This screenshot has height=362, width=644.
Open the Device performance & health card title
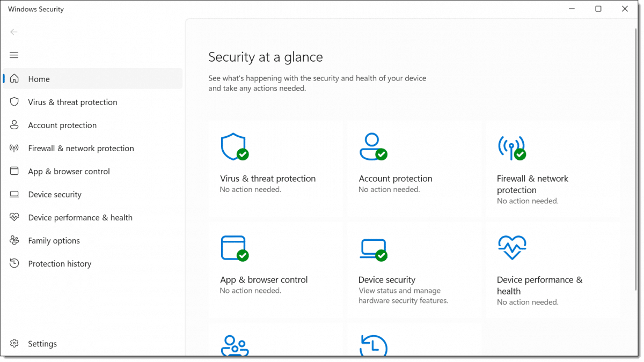[x=539, y=285]
